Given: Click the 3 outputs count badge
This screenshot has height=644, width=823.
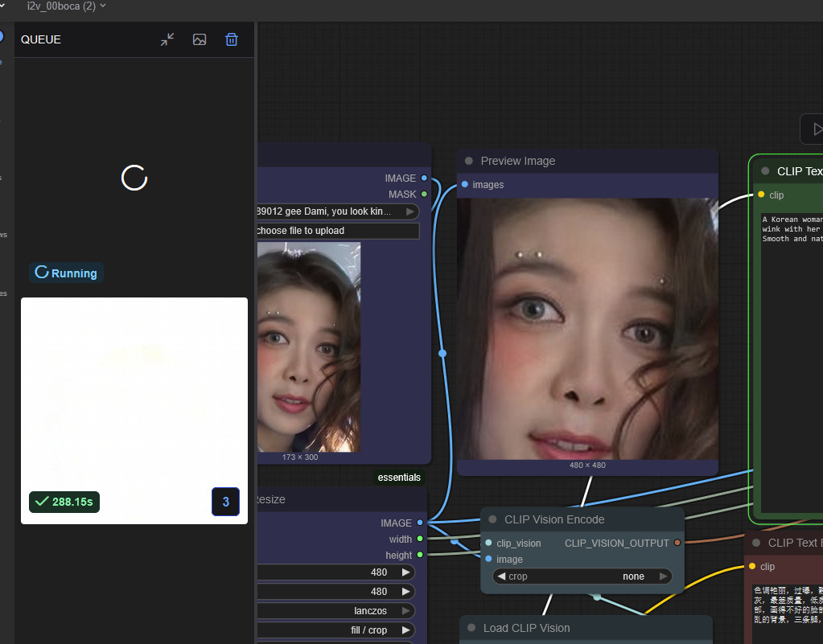Looking at the screenshot, I should [225, 502].
